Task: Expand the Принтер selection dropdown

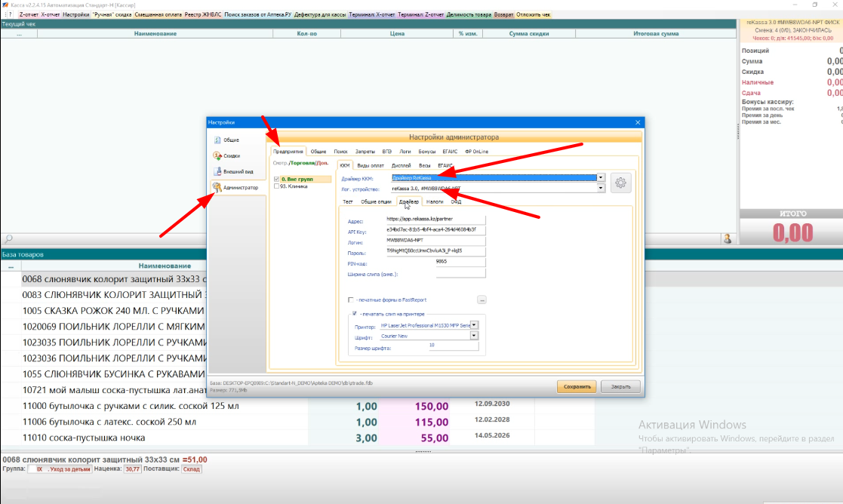Action: [474, 325]
